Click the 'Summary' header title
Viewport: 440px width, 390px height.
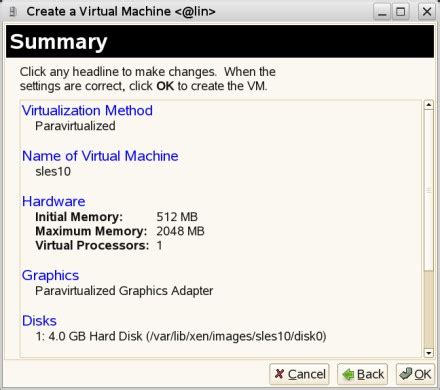coord(59,42)
